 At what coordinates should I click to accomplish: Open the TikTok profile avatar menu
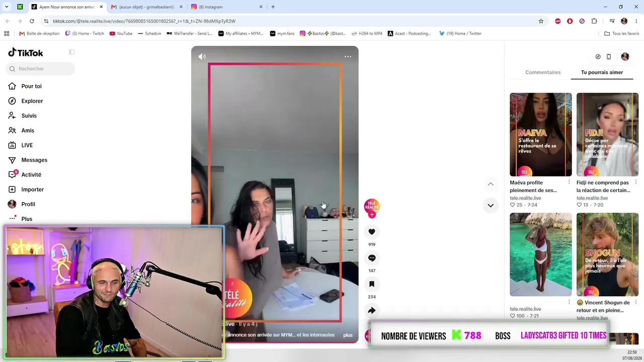[x=625, y=57]
